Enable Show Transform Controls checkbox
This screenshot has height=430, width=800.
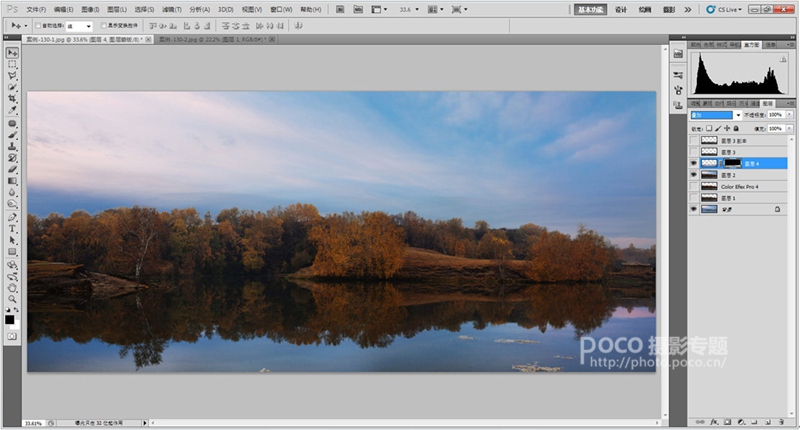(x=104, y=26)
